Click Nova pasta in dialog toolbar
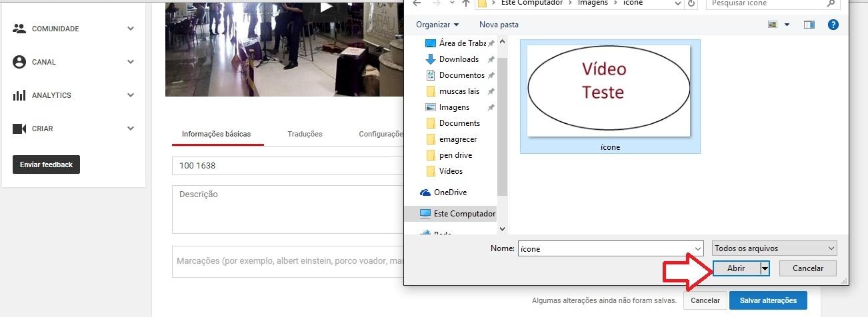The height and width of the screenshot is (317, 868). click(499, 25)
